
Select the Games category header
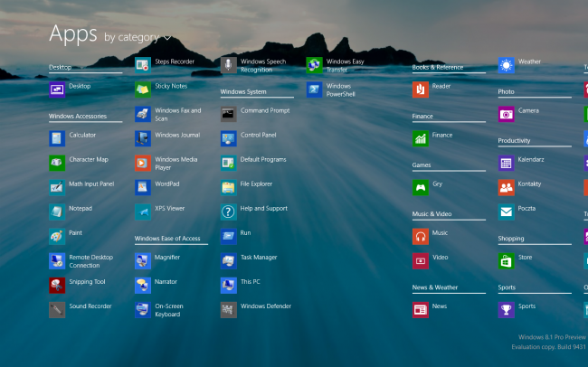(x=422, y=165)
